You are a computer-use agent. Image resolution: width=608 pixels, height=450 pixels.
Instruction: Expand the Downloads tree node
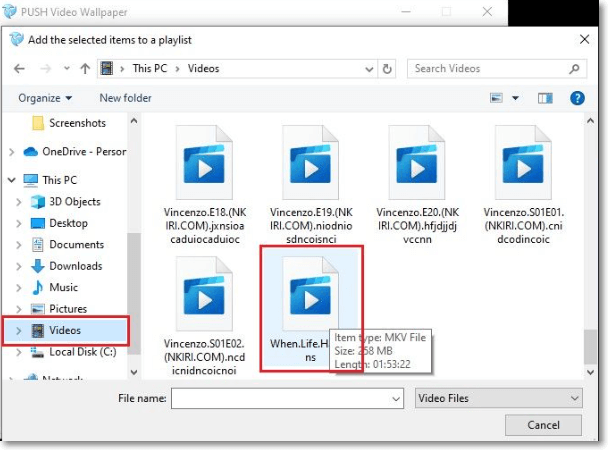[x=19, y=266]
